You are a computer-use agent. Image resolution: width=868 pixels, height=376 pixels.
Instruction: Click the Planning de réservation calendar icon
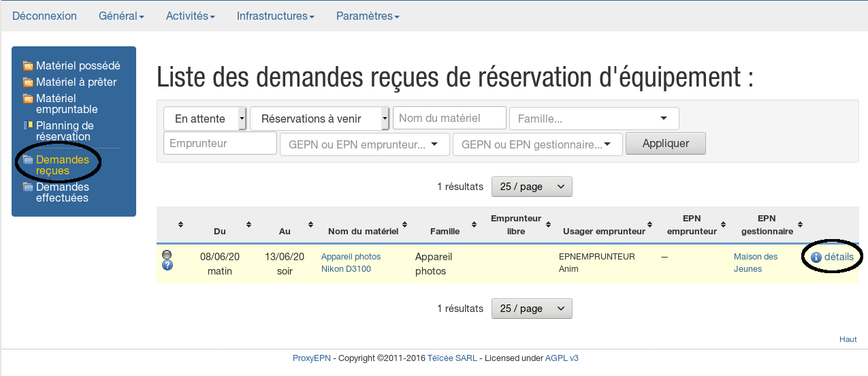28,125
